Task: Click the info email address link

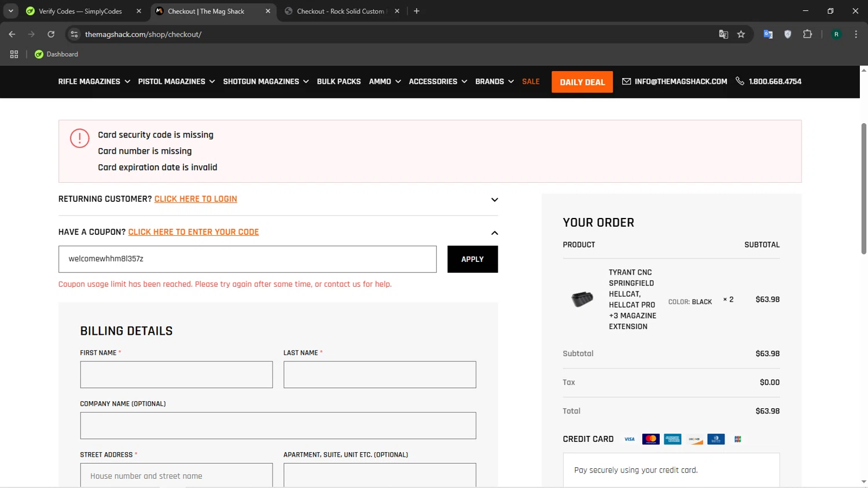Action: tap(675, 82)
